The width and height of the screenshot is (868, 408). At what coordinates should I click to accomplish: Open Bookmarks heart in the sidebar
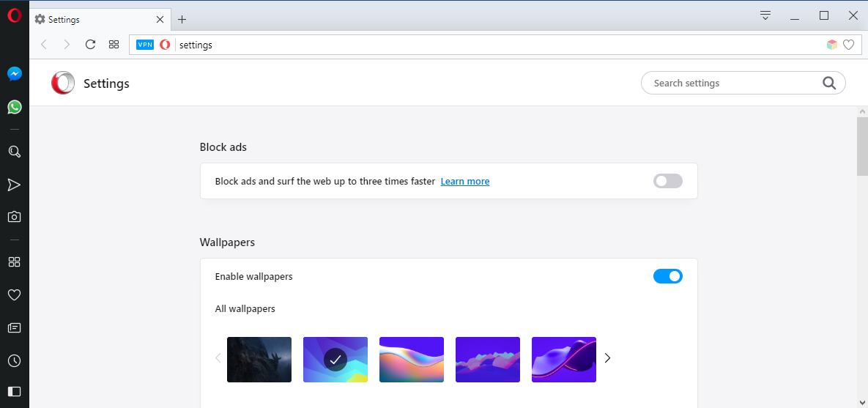coord(15,295)
